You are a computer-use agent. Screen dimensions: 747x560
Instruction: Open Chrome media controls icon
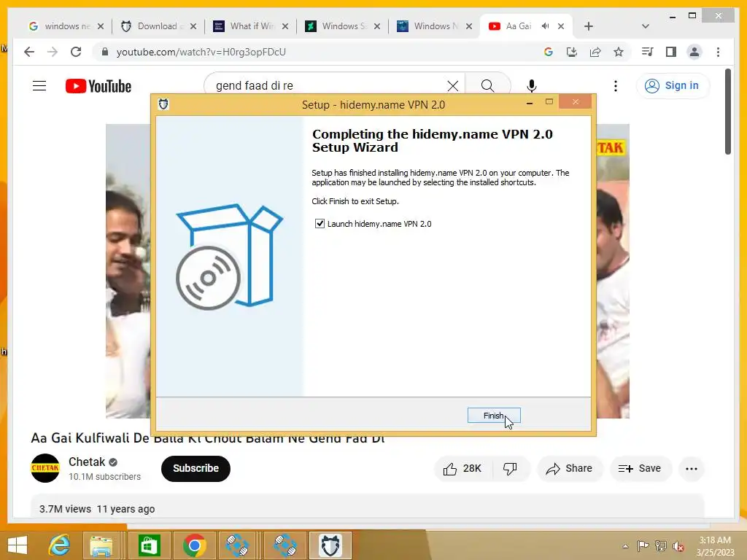click(647, 52)
